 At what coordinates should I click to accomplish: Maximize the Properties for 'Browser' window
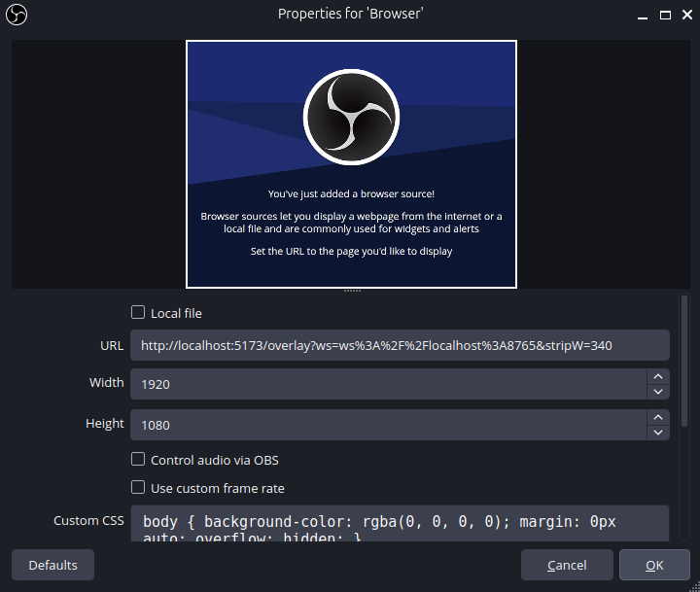(x=665, y=16)
